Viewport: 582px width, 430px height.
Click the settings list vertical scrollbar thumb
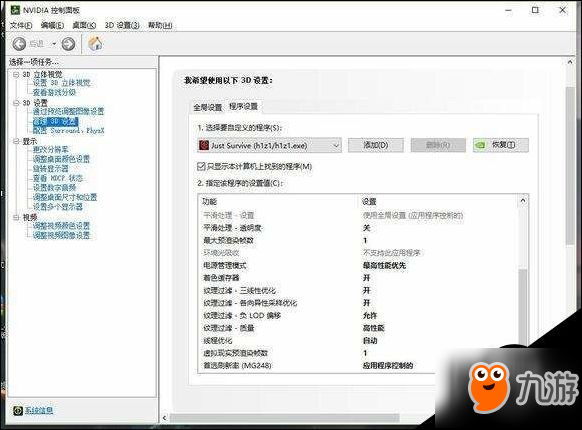523,307
